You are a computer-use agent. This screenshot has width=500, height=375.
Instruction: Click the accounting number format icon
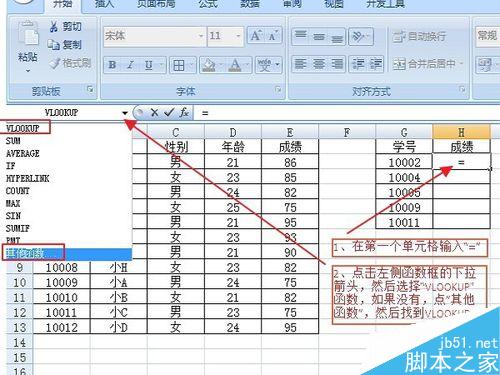pos(485,64)
